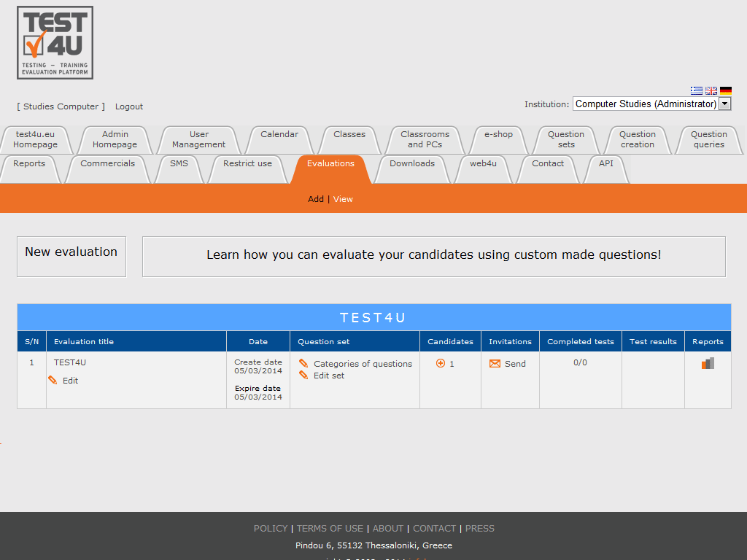This screenshot has width=747, height=560.
Task: Switch language to German flag
Action: [x=726, y=90]
